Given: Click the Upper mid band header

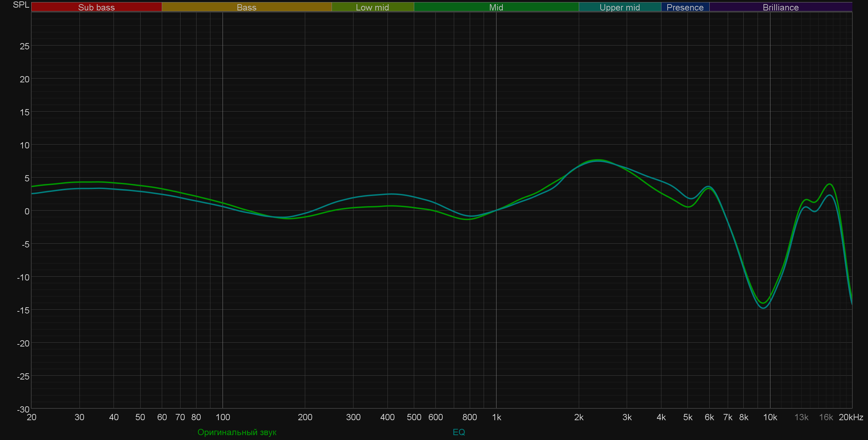Looking at the screenshot, I should pos(620,7).
